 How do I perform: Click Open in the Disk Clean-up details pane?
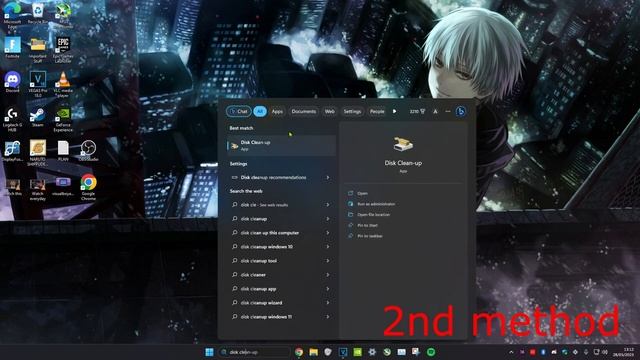click(362, 193)
